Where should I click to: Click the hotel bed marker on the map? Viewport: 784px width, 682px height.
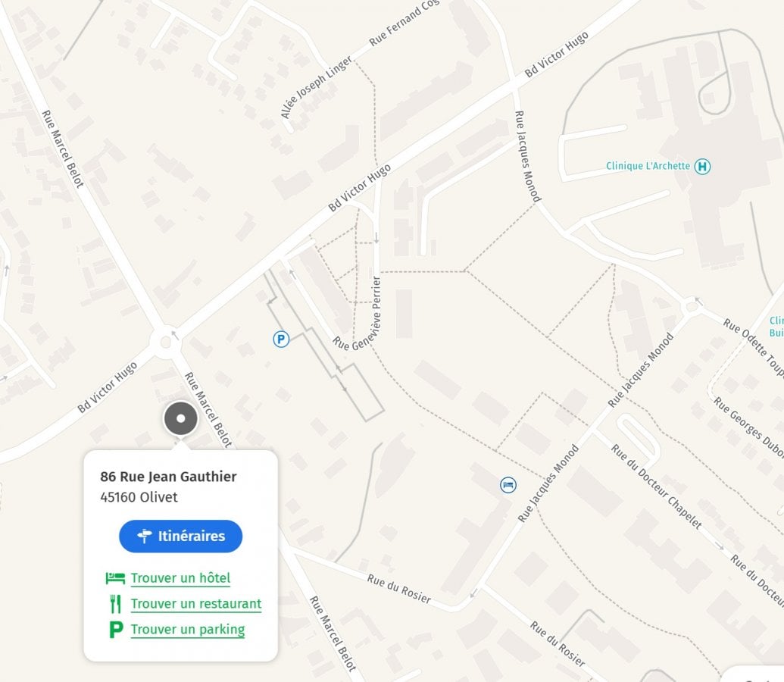(508, 485)
